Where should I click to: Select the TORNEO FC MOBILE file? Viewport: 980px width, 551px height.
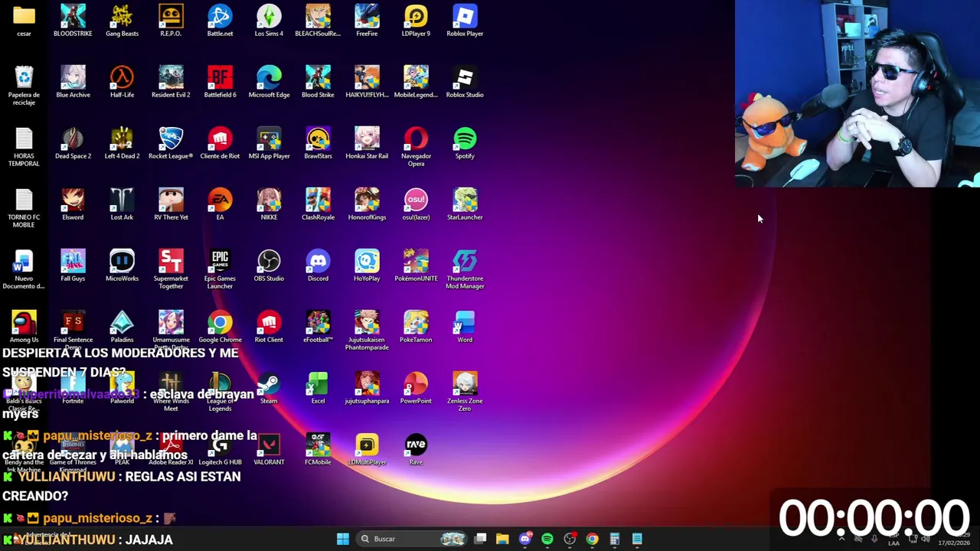pos(24,208)
